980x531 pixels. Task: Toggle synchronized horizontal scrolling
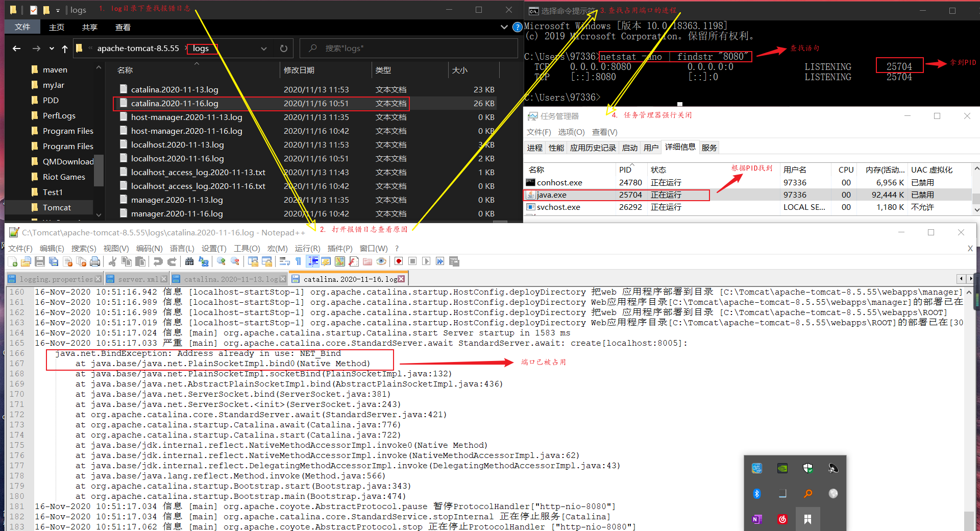coord(266,261)
